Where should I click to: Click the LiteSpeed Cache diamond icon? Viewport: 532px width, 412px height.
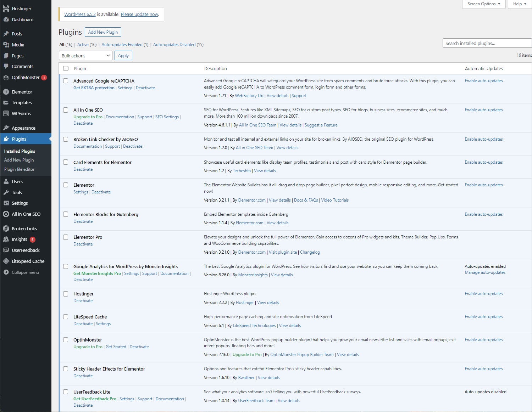6,261
